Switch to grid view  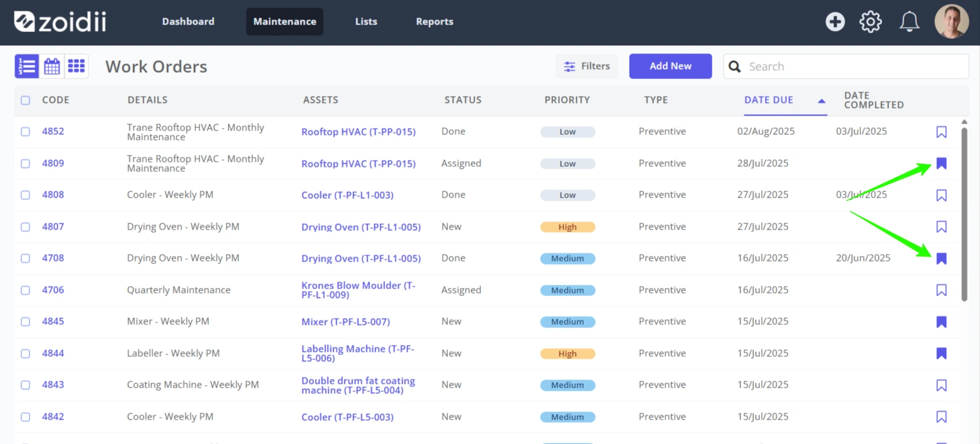[76, 66]
